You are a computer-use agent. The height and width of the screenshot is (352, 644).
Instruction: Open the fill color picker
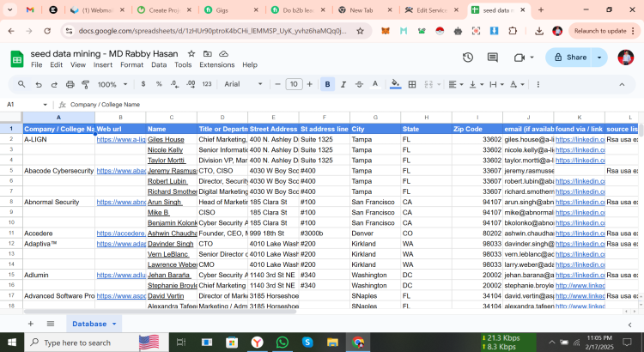(396, 84)
